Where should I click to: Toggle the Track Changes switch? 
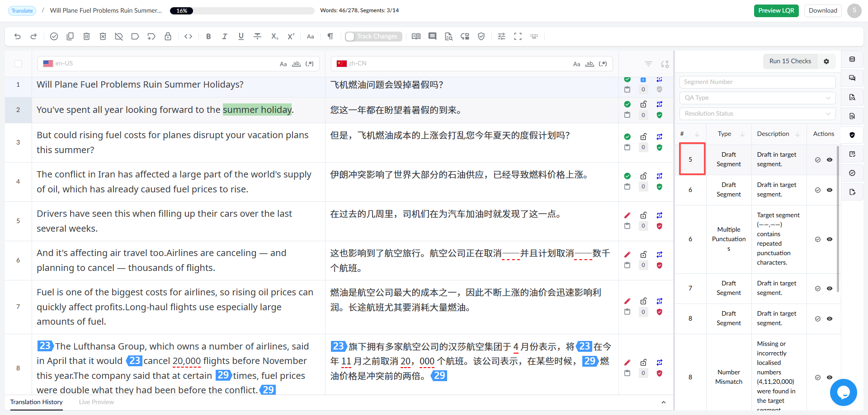pos(350,37)
